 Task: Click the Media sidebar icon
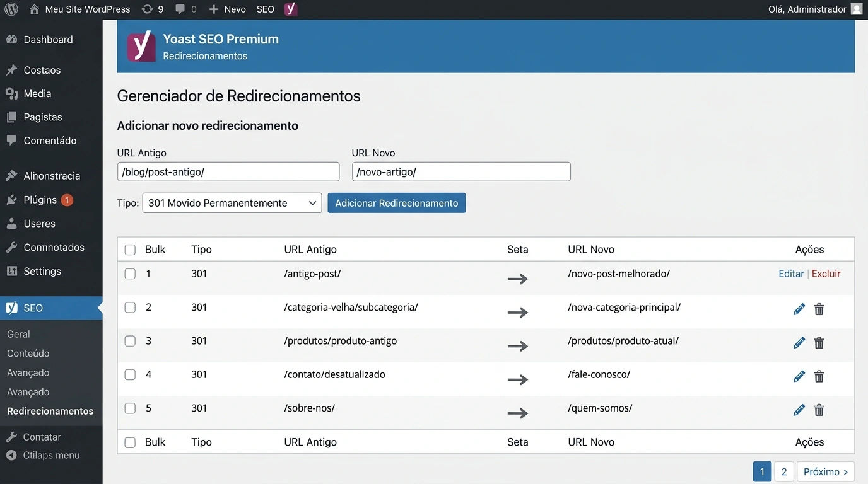pos(11,93)
